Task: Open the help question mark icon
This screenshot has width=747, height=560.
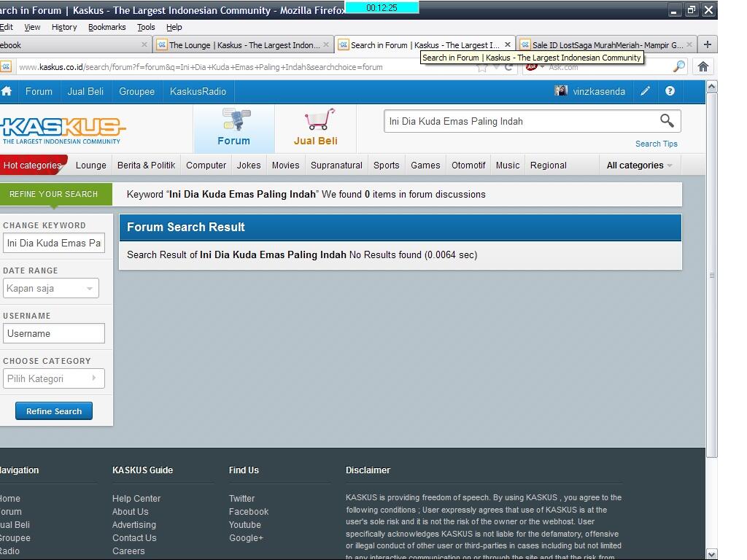Action: pyautogui.click(x=670, y=91)
